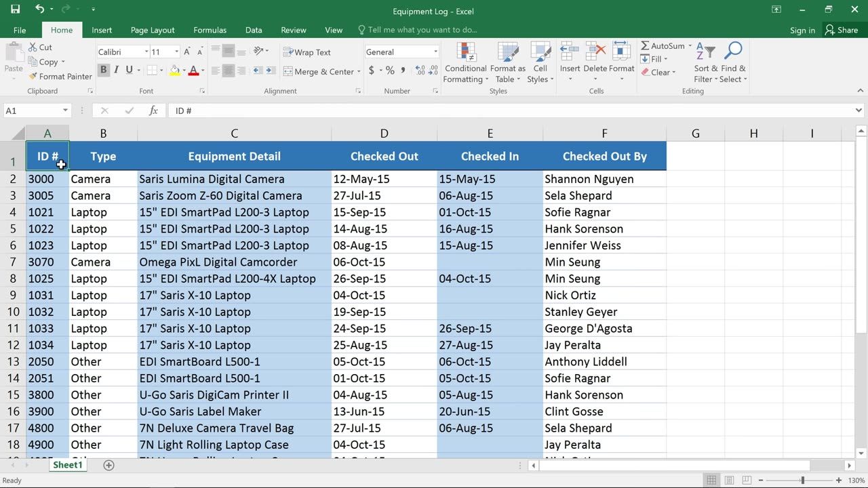Image resolution: width=868 pixels, height=488 pixels.
Task: Switch to the Insert tab
Action: tap(102, 30)
